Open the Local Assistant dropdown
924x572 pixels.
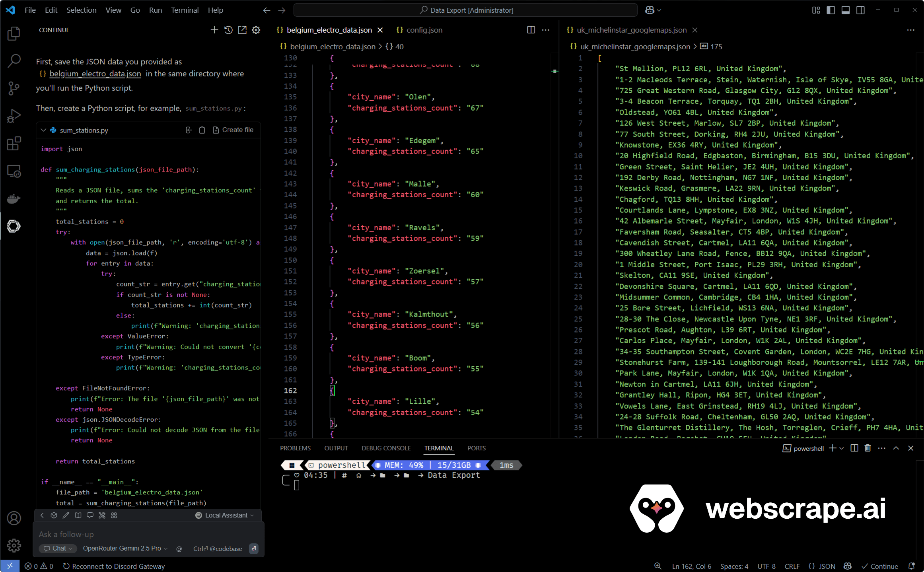225,515
